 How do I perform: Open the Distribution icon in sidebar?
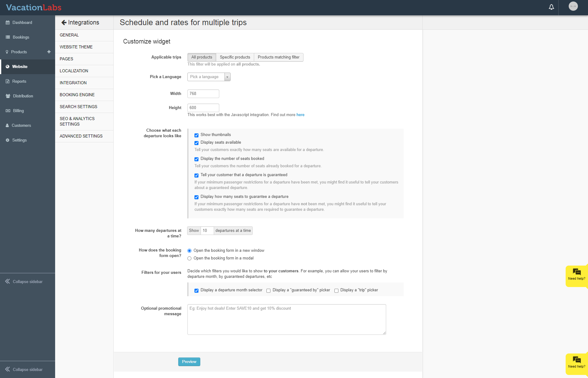8,96
